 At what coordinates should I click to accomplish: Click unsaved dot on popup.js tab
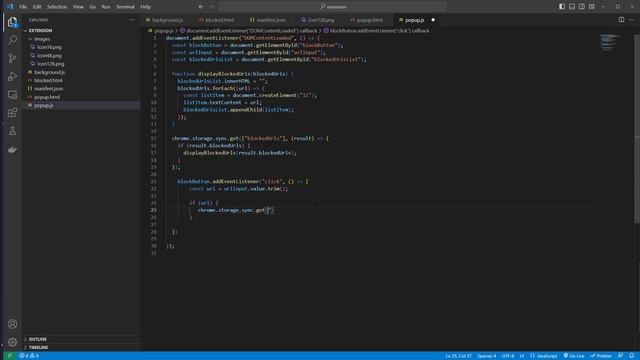(433, 20)
